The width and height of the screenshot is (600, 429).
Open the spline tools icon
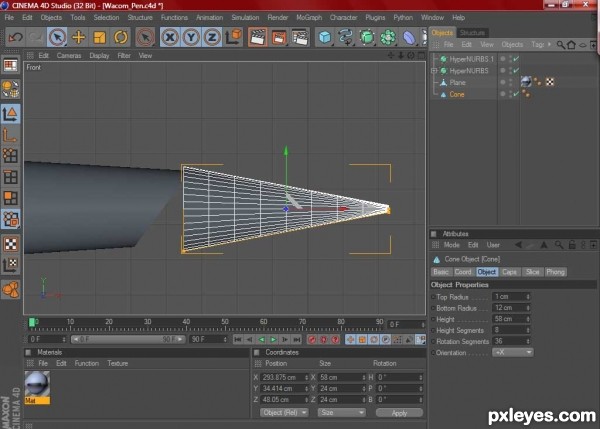coord(346,37)
